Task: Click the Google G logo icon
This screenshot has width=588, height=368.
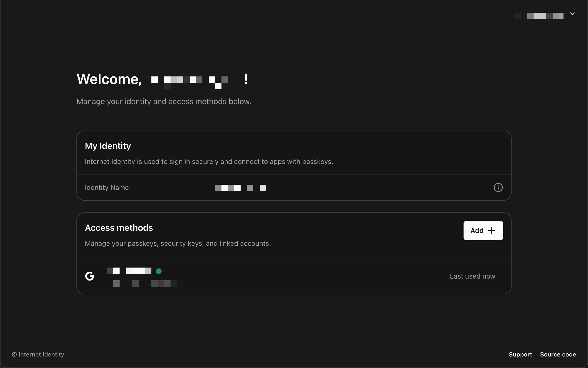Action: pyautogui.click(x=90, y=276)
